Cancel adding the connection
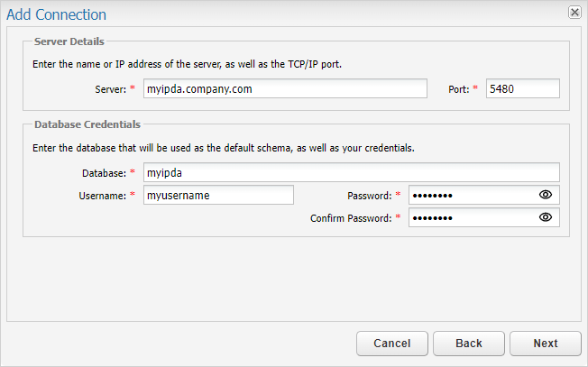 (391, 344)
